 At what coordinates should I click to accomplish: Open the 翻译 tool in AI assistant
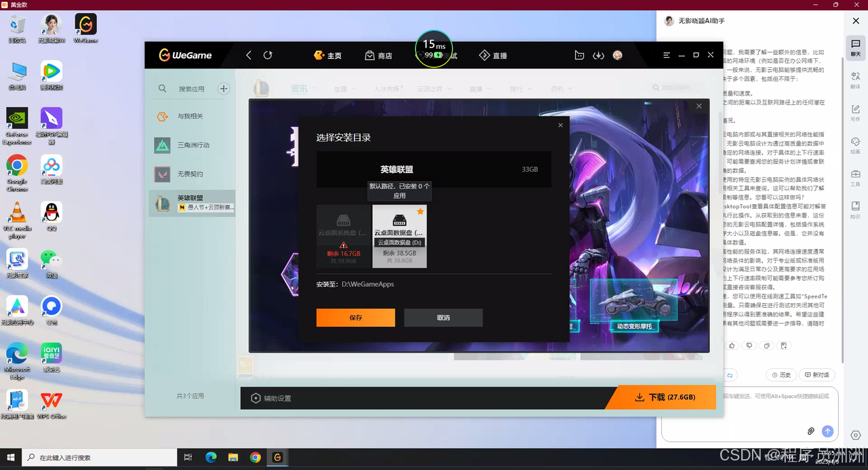[855, 80]
